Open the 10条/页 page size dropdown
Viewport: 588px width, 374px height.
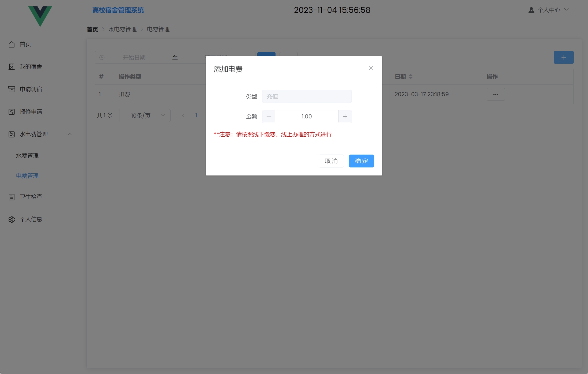[x=145, y=115]
